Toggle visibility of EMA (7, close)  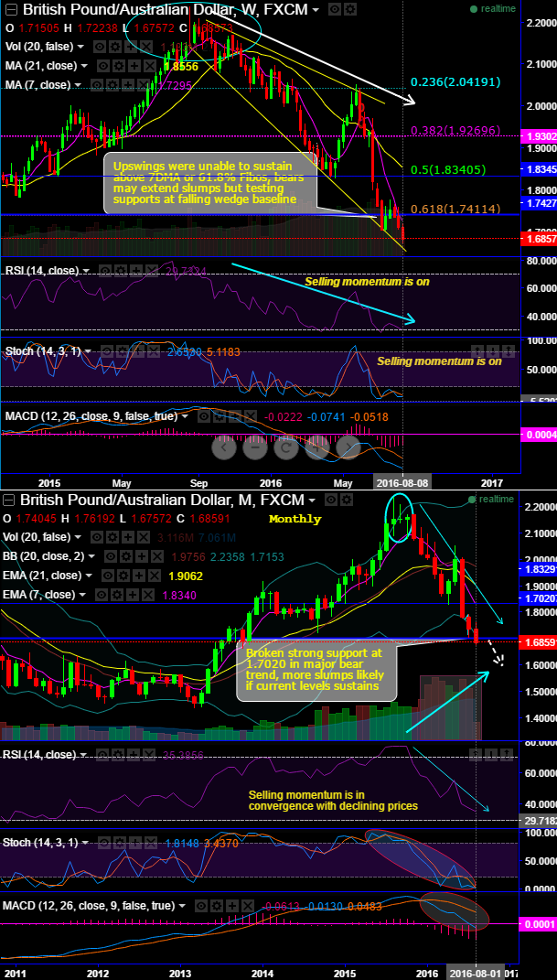coord(102,595)
